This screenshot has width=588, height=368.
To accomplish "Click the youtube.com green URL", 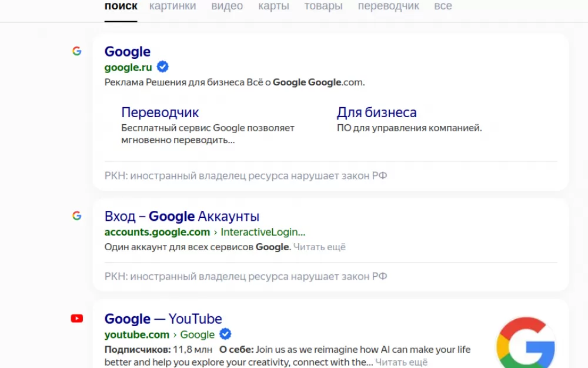I will pyautogui.click(x=137, y=334).
